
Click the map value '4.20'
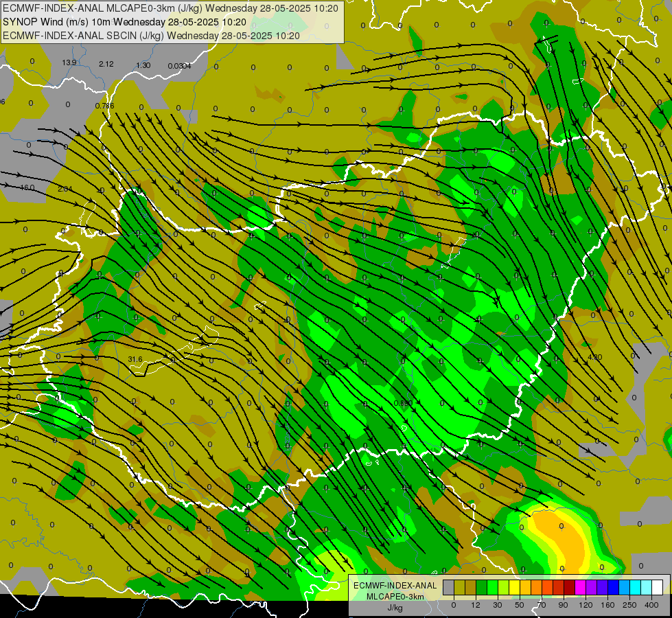click(595, 357)
